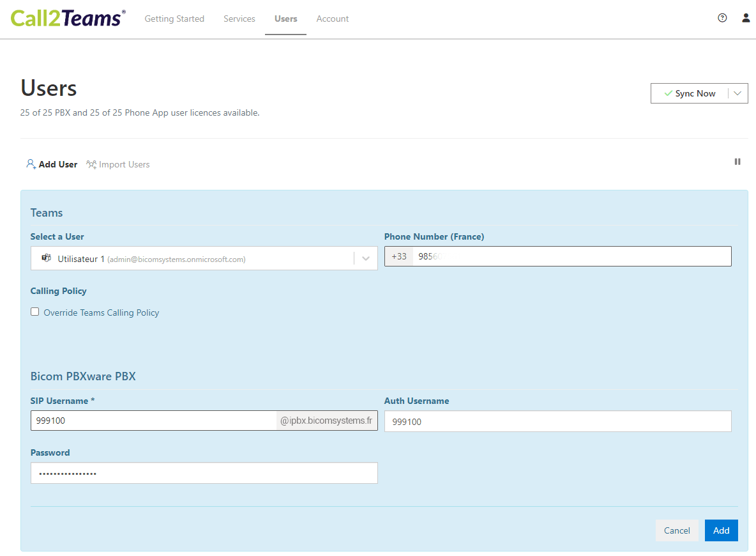Focus the Auth Username field
Image resolution: width=756 pixels, height=556 pixels.
558,421
